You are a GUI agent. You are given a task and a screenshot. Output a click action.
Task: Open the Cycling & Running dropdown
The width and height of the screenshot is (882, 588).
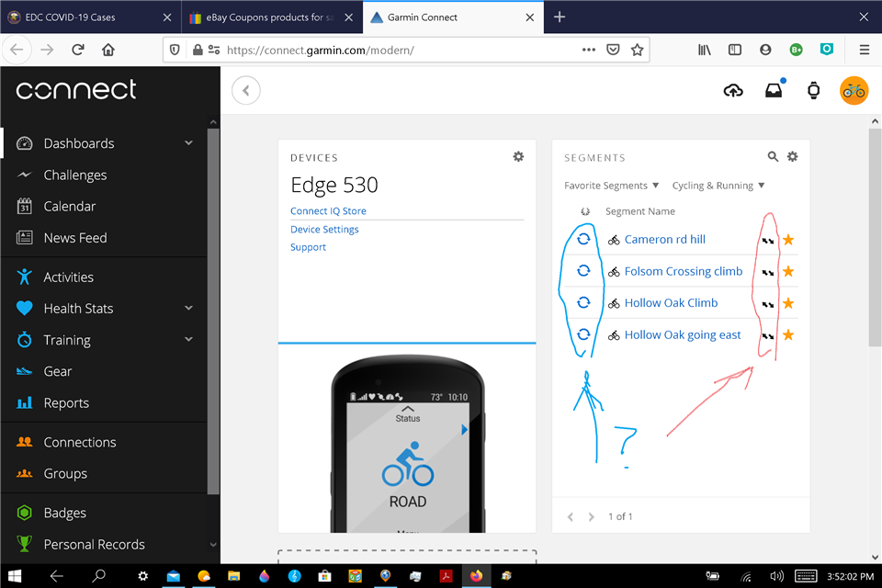[x=718, y=186]
